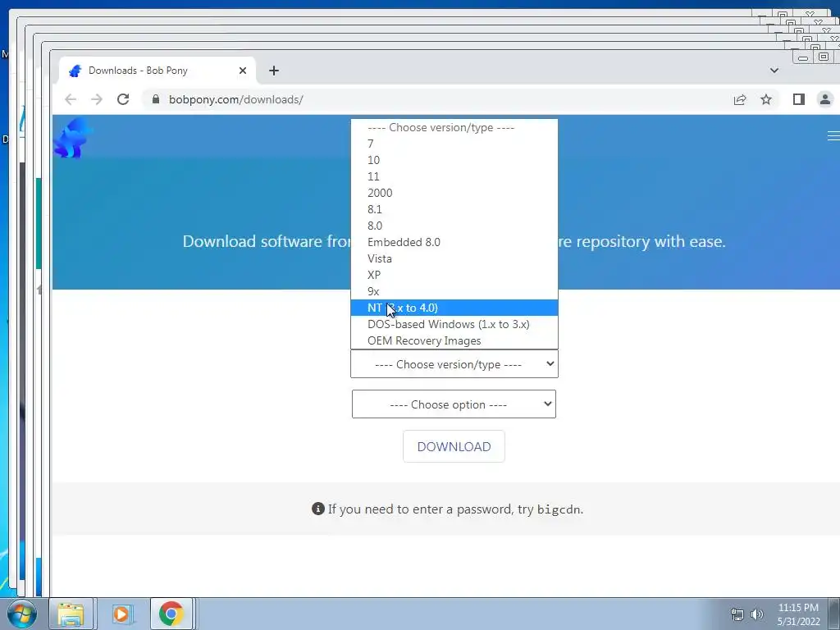Select the Downloads - Bob Pony tab

(157, 71)
